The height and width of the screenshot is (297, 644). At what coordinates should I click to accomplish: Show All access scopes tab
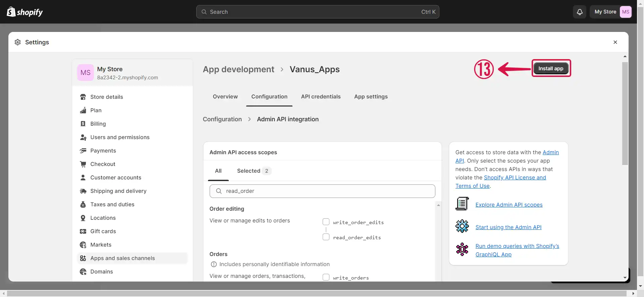pos(218,171)
